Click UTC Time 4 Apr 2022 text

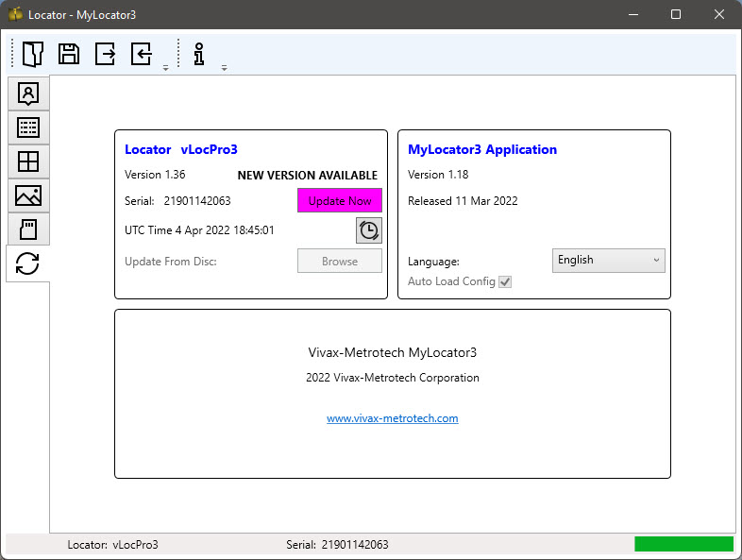(199, 230)
